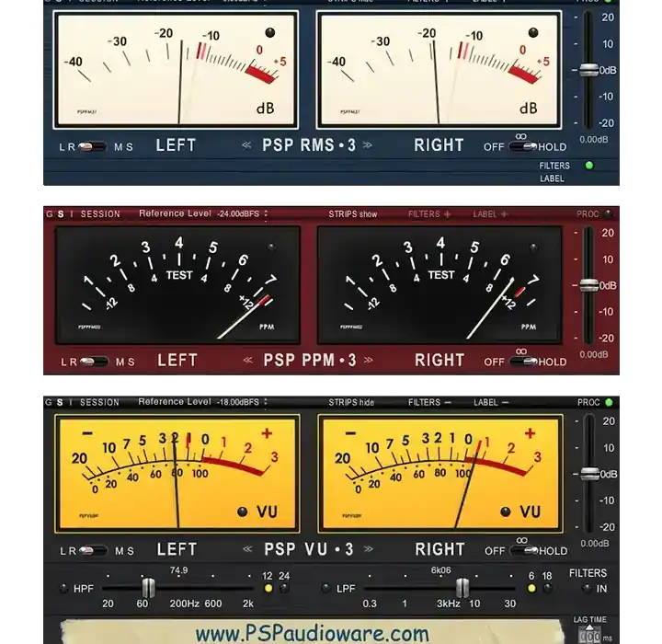The width and height of the screenshot is (662, 644).
Task: Reset right overload LED in RMS meter
Action: pyautogui.click(x=533, y=32)
